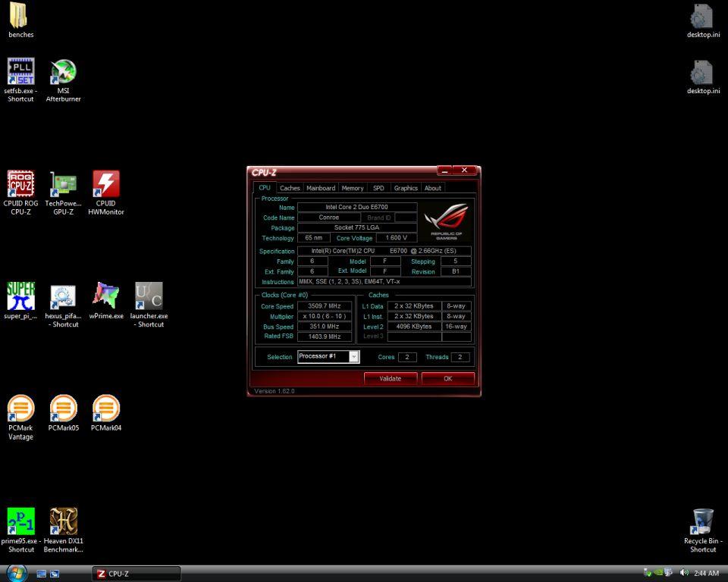Click the Code Name value 'Conroe'
Viewport: 728px width, 582px height.
point(328,217)
